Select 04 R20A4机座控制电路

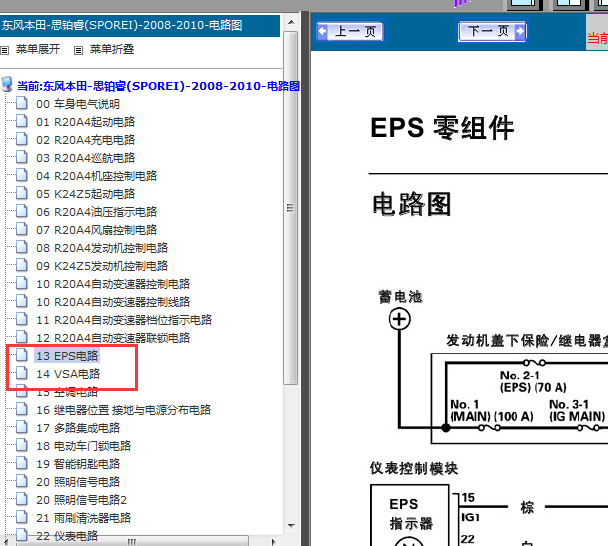pyautogui.click(x=97, y=176)
